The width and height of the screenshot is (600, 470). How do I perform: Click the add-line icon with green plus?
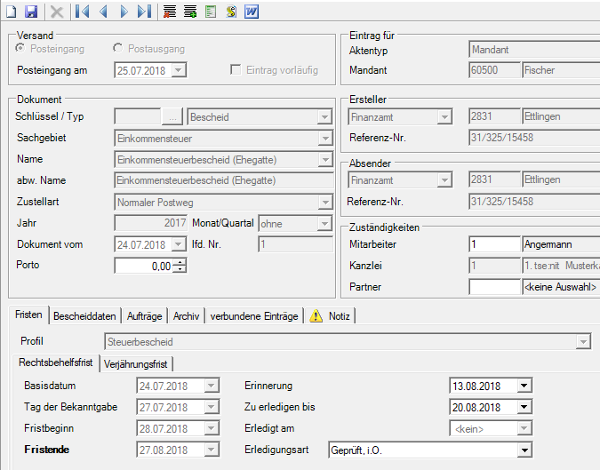[190, 11]
